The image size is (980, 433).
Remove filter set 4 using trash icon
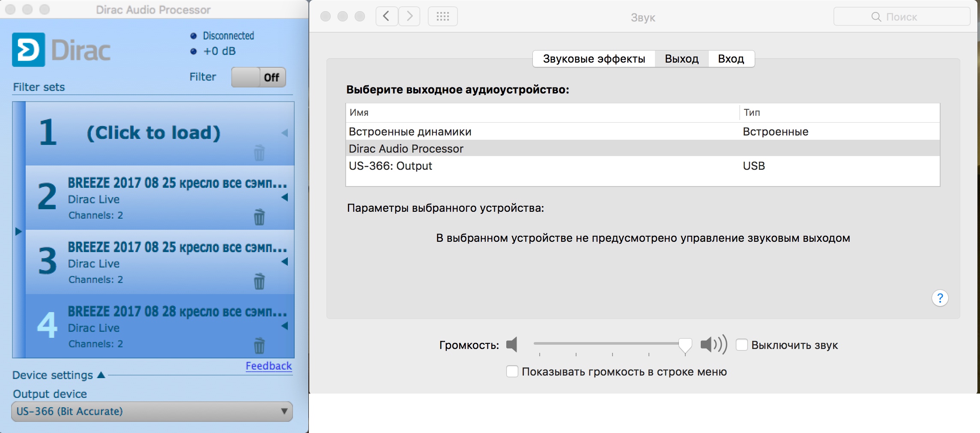[259, 346]
